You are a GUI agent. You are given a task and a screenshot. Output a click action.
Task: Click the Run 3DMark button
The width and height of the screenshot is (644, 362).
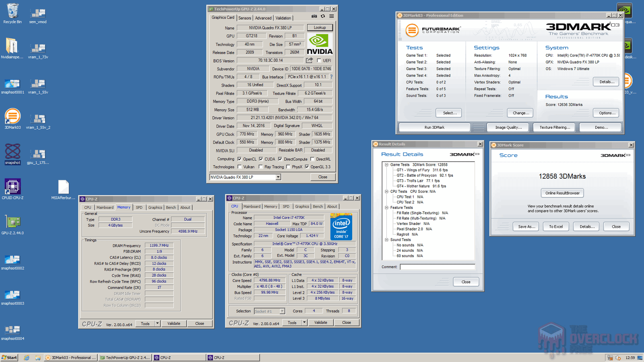(434, 128)
